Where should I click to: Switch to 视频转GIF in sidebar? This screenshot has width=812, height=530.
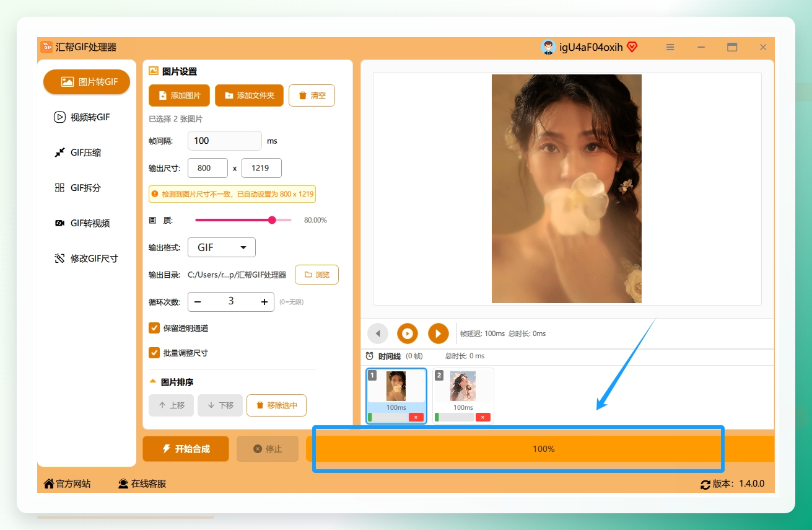[87, 117]
